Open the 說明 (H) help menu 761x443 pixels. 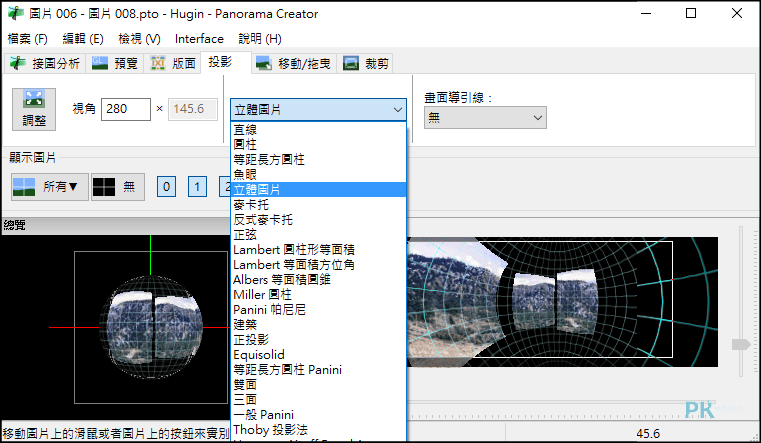tap(260, 39)
